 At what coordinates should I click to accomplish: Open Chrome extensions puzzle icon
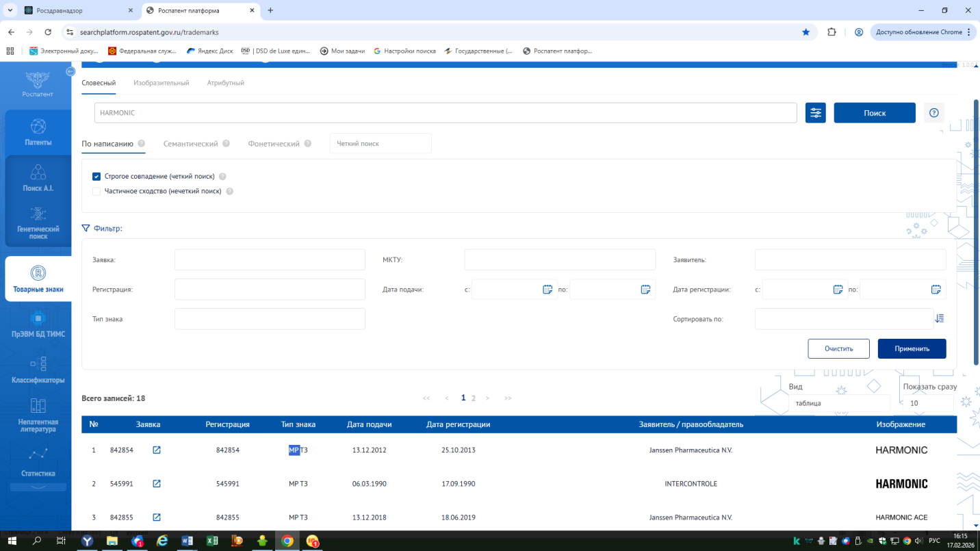pyautogui.click(x=832, y=32)
